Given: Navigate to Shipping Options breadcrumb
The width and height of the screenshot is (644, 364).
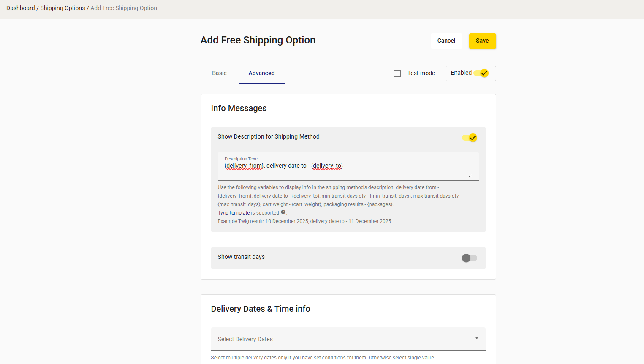Looking at the screenshot, I should click(62, 8).
